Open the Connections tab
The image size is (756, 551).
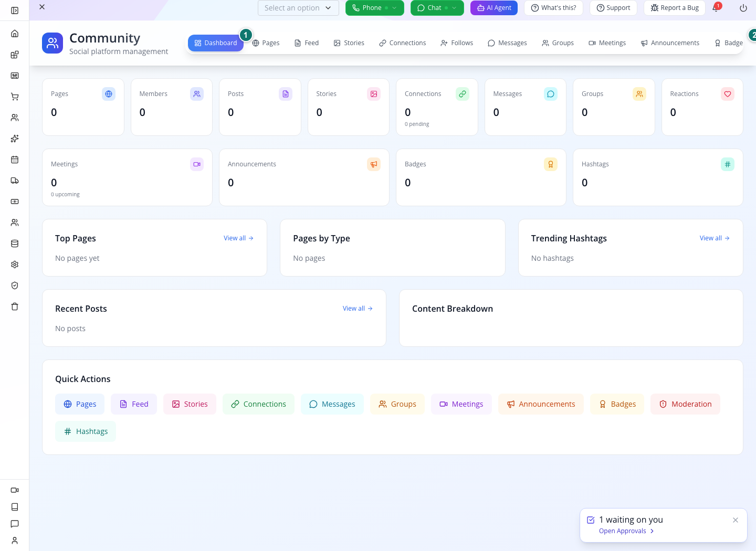pos(403,43)
